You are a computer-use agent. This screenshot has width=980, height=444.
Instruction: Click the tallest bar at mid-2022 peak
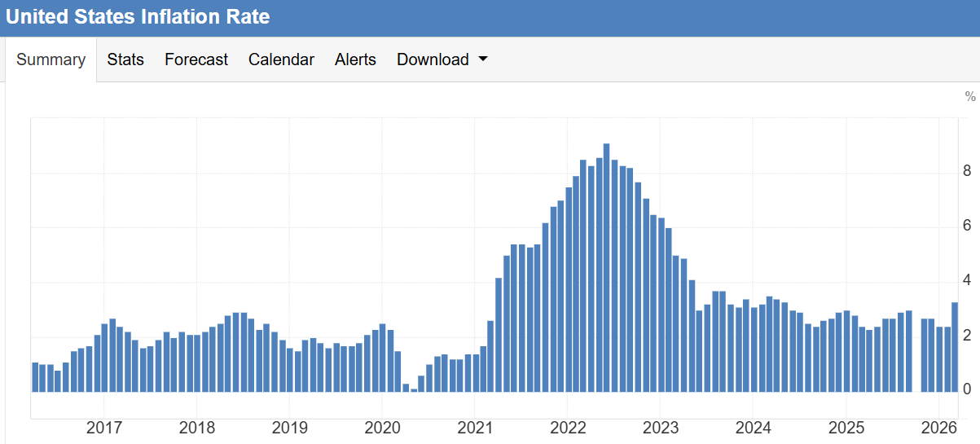606,267
